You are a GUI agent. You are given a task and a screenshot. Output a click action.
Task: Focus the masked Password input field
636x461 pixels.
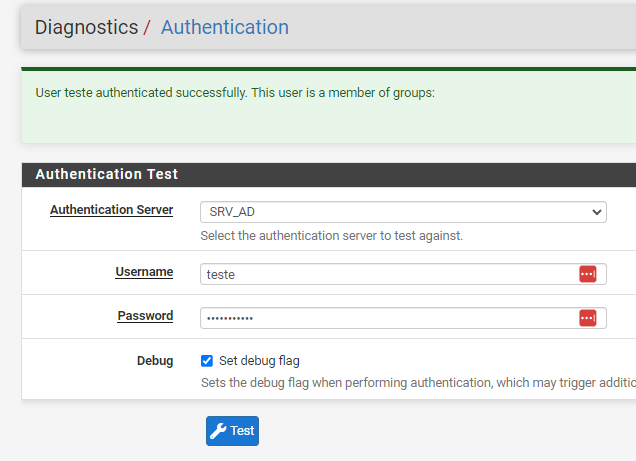click(x=385, y=318)
